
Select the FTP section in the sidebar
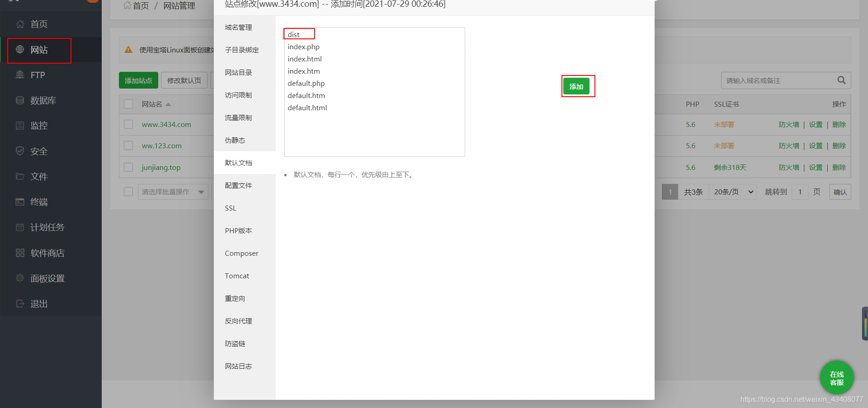[x=38, y=75]
